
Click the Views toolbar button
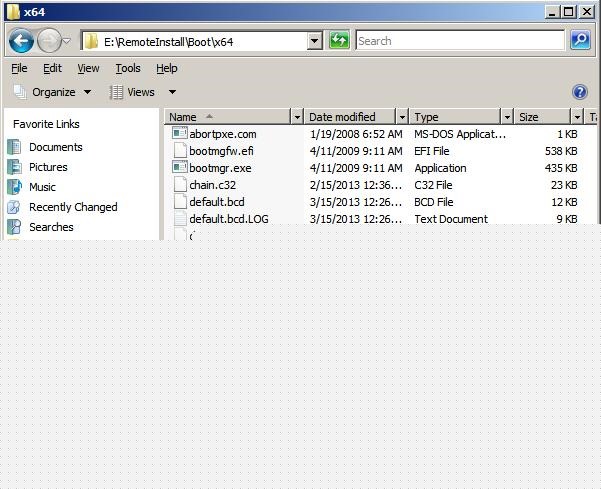(132, 92)
